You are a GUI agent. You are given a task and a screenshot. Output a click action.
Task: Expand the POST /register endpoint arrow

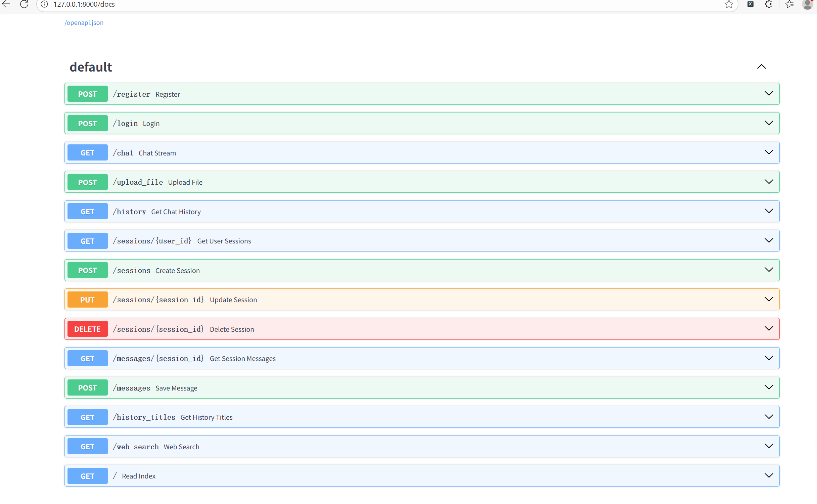pos(768,94)
